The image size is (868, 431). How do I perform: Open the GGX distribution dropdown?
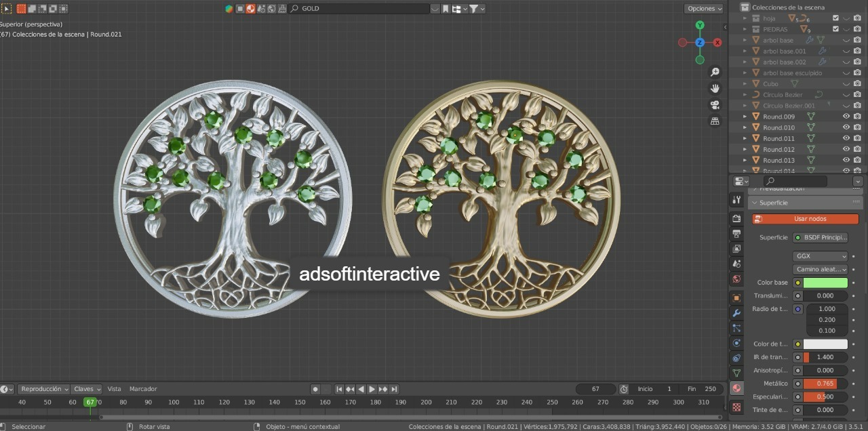pyautogui.click(x=820, y=256)
